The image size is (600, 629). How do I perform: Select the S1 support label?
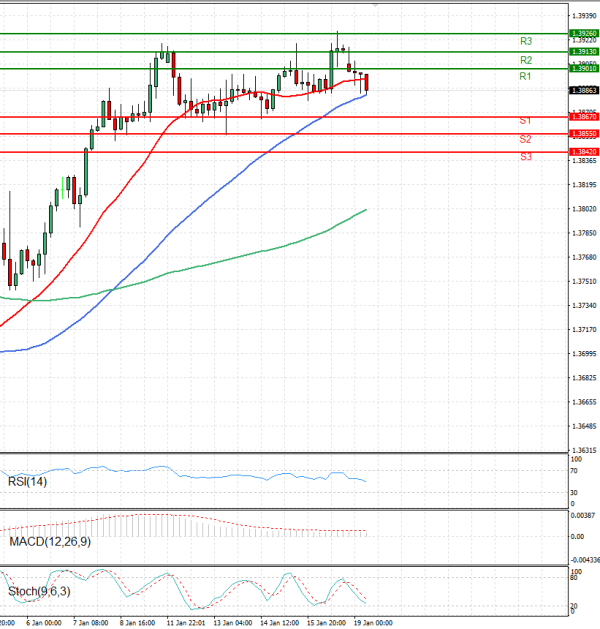click(525, 120)
